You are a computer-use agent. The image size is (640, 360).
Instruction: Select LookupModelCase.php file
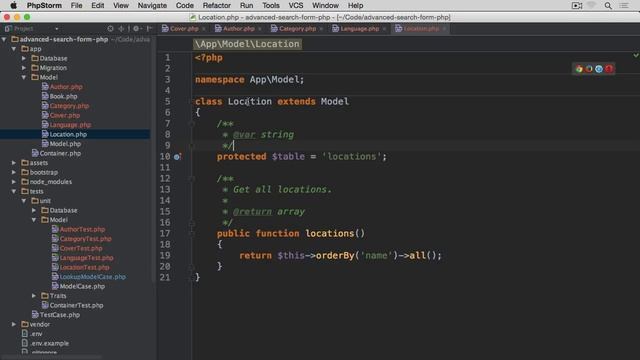93,277
